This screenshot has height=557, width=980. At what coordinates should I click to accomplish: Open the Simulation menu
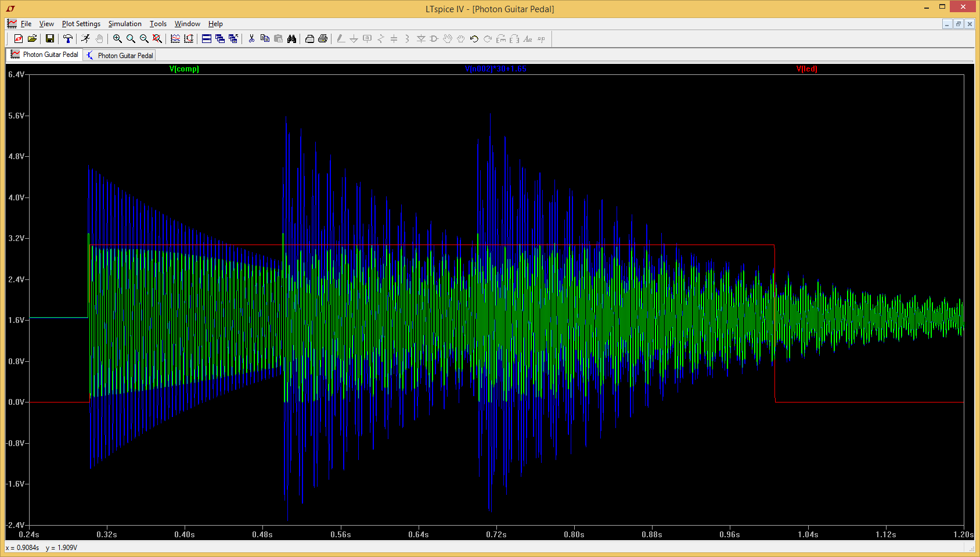(125, 24)
